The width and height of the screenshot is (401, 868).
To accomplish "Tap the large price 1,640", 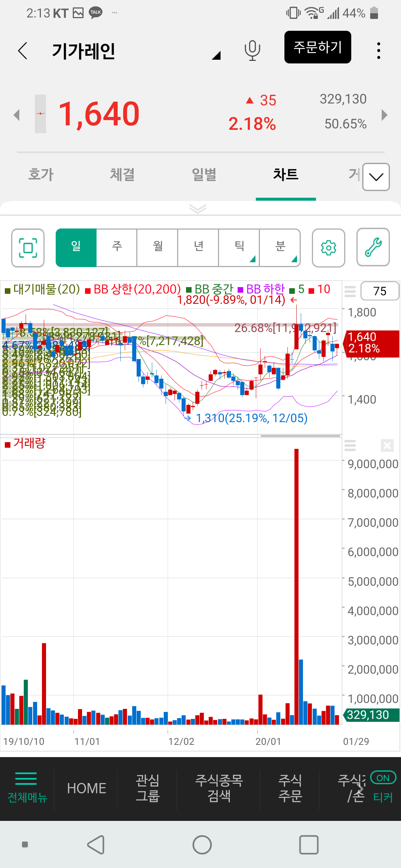I will click(99, 114).
